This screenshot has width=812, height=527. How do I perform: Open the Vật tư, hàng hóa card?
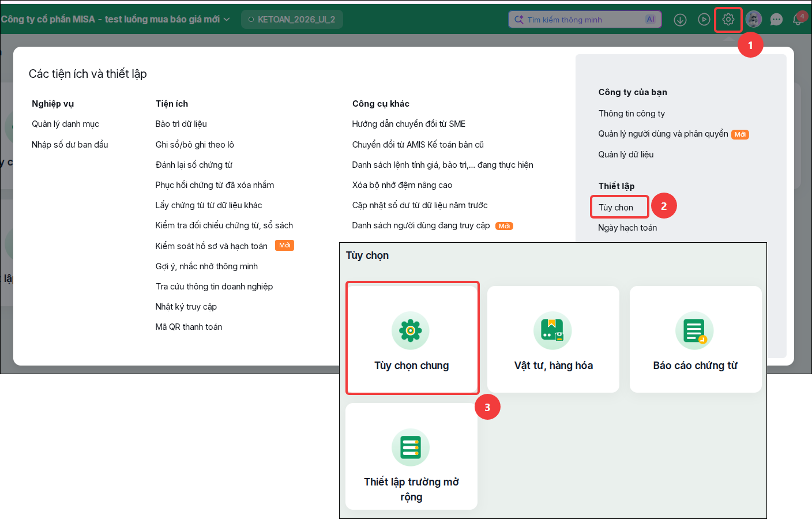[x=553, y=339]
